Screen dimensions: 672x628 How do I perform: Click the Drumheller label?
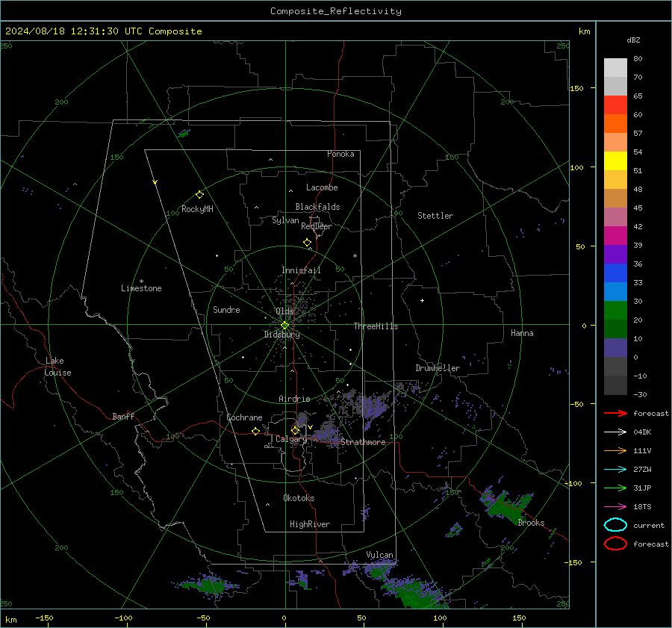(x=438, y=368)
